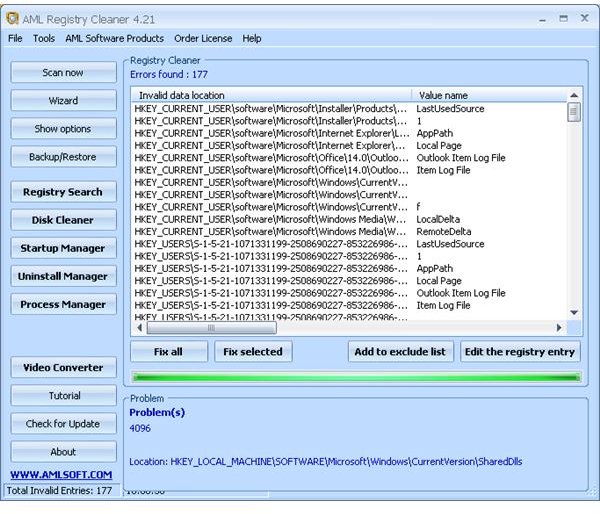Click Add to exclude list
This screenshot has height=514, width=600.
[400, 351]
